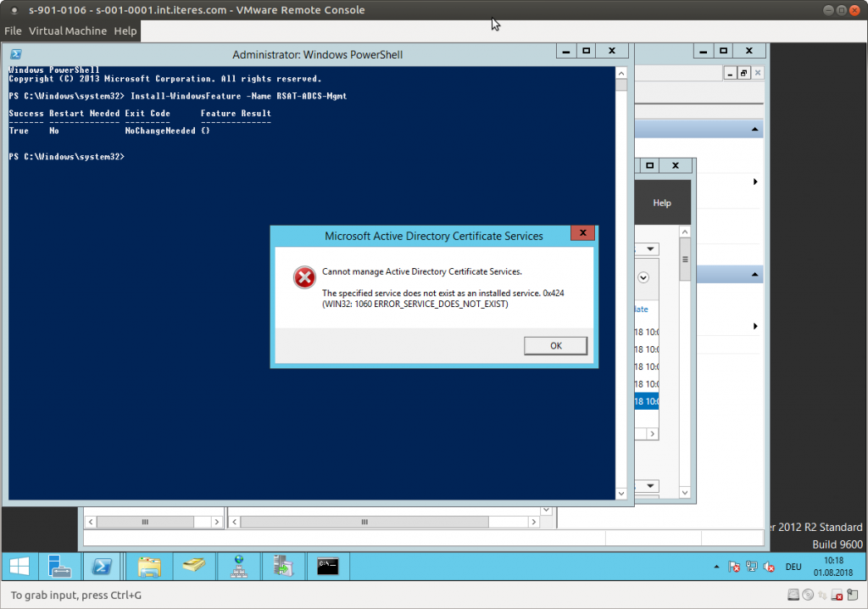
Task: Maximize the background management console window
Action: click(724, 50)
